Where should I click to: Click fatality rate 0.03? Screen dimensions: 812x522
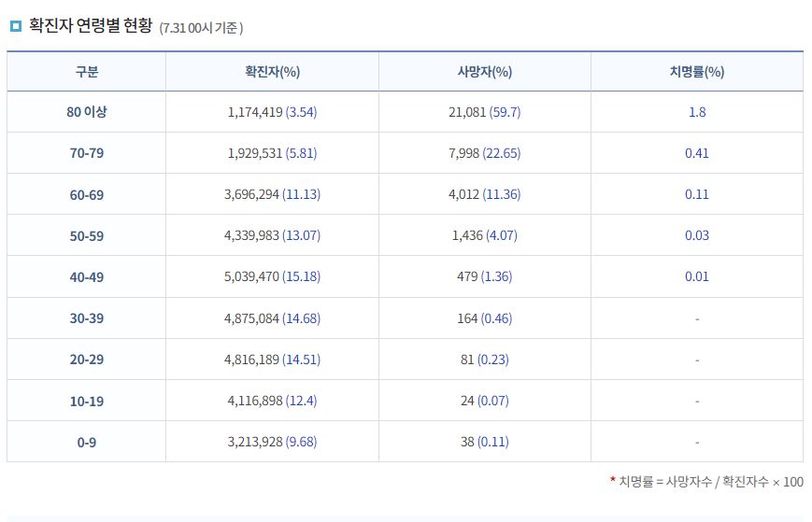click(x=697, y=235)
